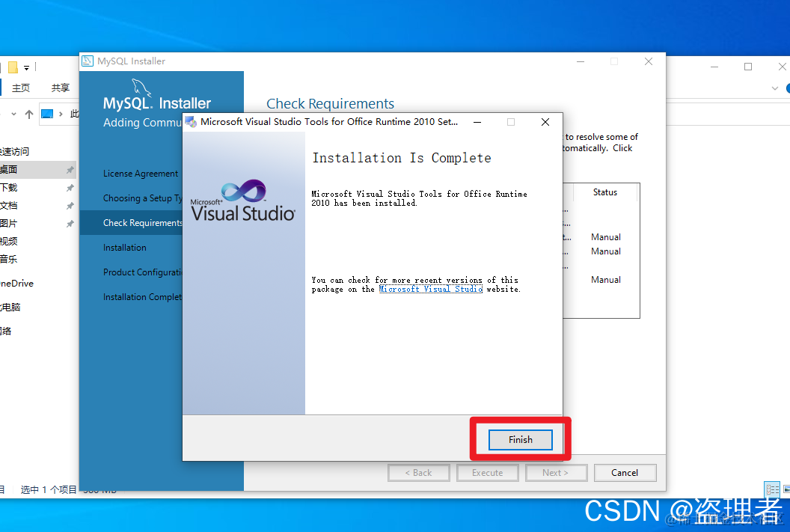The height and width of the screenshot is (532, 790).
Task: Expand the address bar breadcrumb chevron
Action: pos(61,114)
